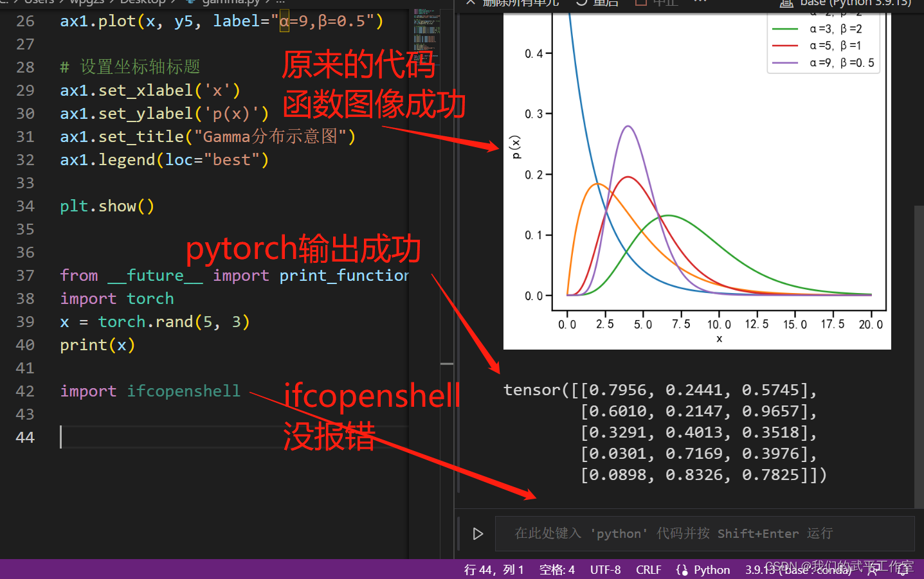The width and height of the screenshot is (924, 579).
Task: Select file encoding 'UTF-8' in status bar
Action: [x=606, y=570]
